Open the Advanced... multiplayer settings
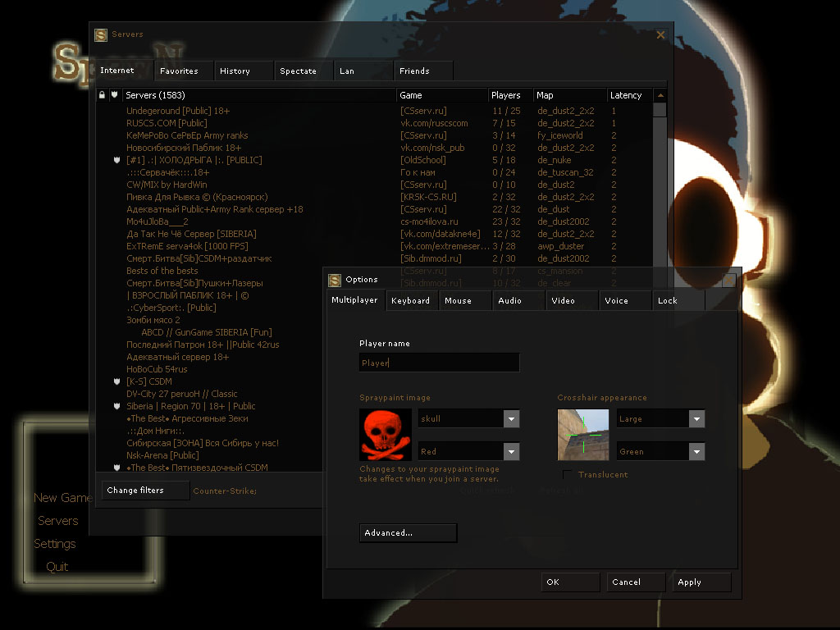Screen dimensions: 840x630 point(409,533)
